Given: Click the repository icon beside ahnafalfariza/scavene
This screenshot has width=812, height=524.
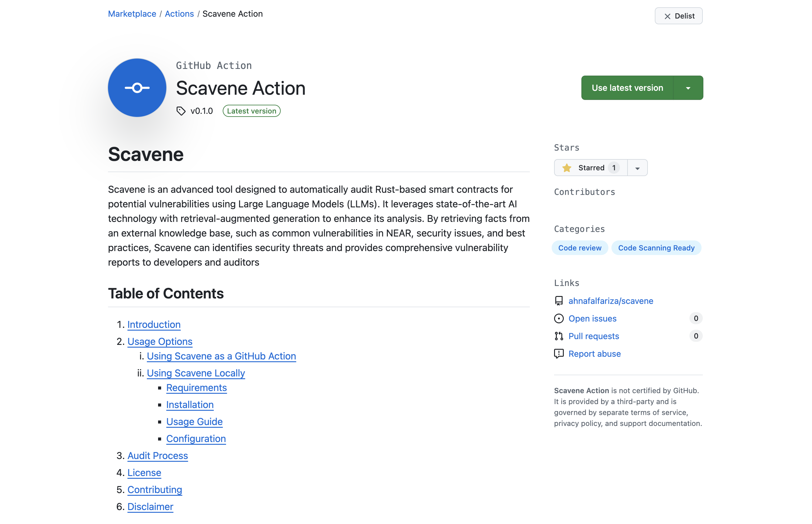Looking at the screenshot, I should click(x=559, y=301).
